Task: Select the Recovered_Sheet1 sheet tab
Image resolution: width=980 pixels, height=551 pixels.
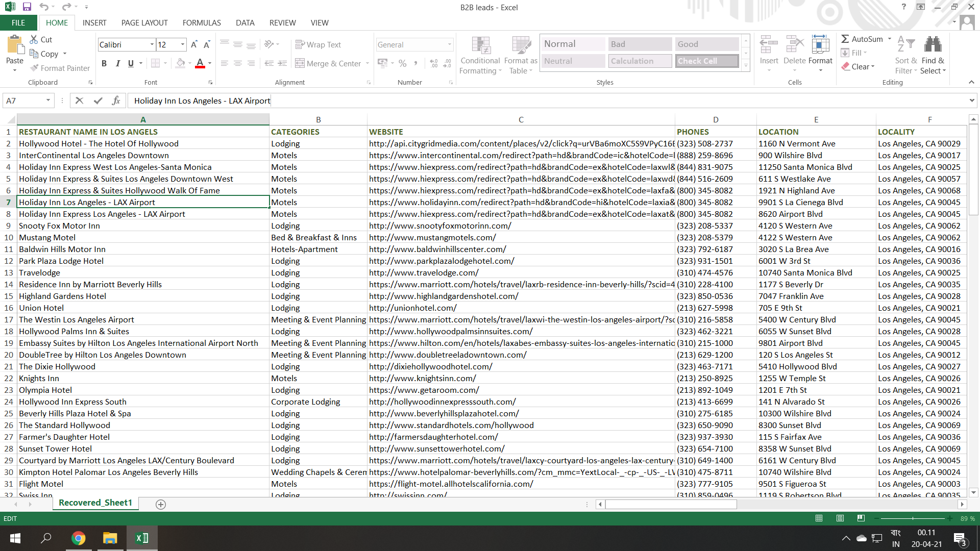Action: (95, 503)
